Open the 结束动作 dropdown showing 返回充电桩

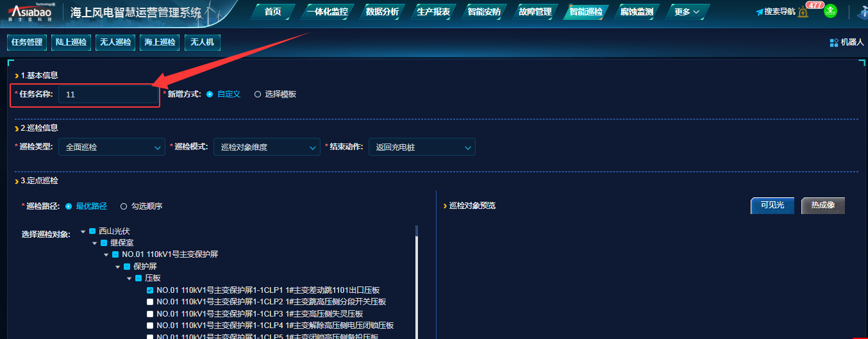pyautogui.click(x=421, y=147)
